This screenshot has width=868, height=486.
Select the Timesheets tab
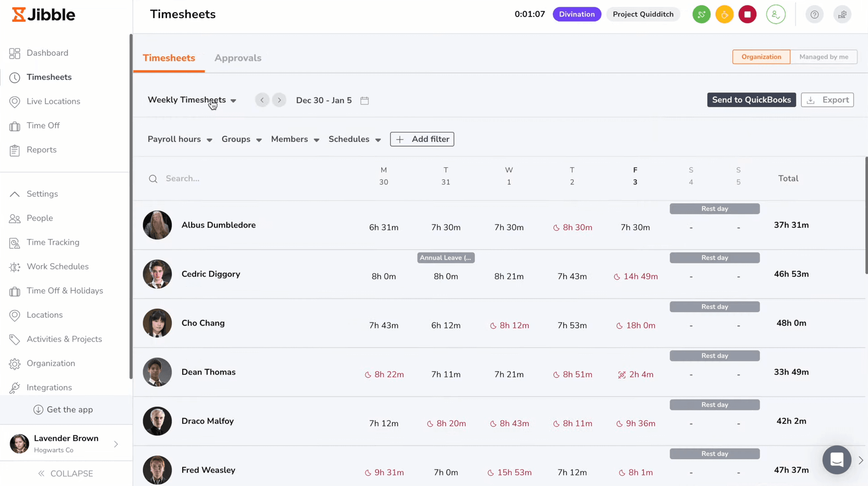click(169, 58)
